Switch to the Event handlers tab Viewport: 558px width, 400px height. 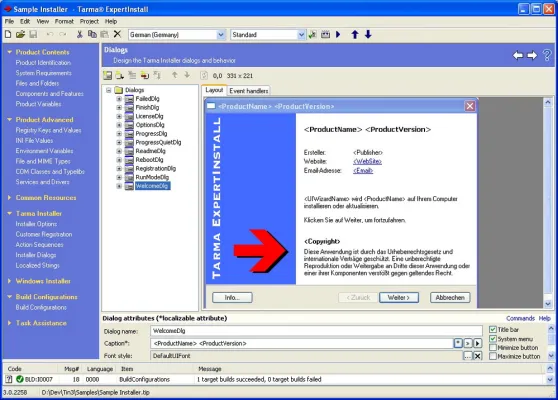click(x=249, y=91)
